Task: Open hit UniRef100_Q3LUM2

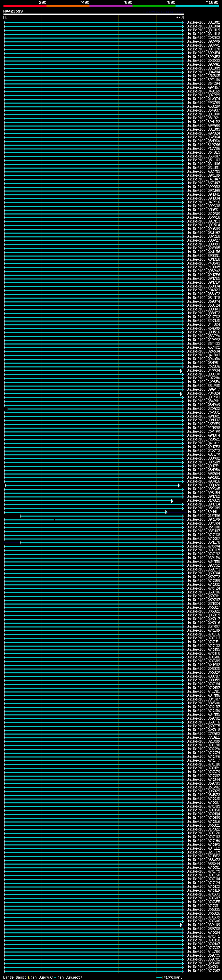Action: (203, 23)
